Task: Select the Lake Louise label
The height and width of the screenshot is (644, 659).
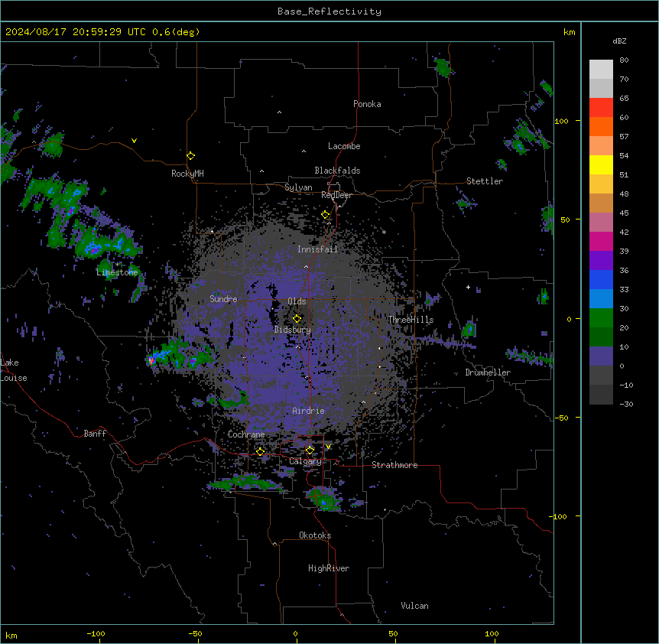Action: (13, 370)
